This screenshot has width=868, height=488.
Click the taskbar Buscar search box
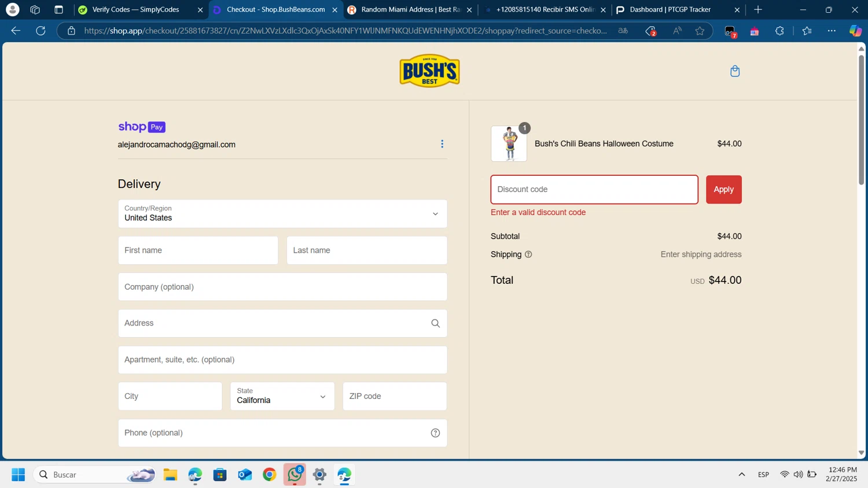(x=95, y=475)
